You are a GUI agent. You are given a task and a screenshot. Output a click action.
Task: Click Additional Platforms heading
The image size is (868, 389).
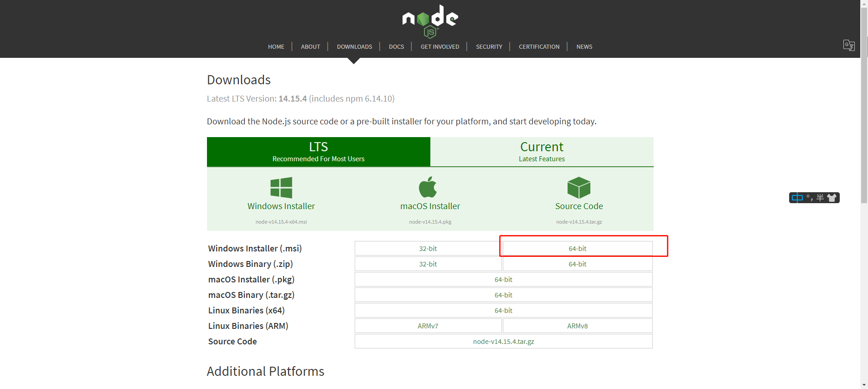coord(266,372)
